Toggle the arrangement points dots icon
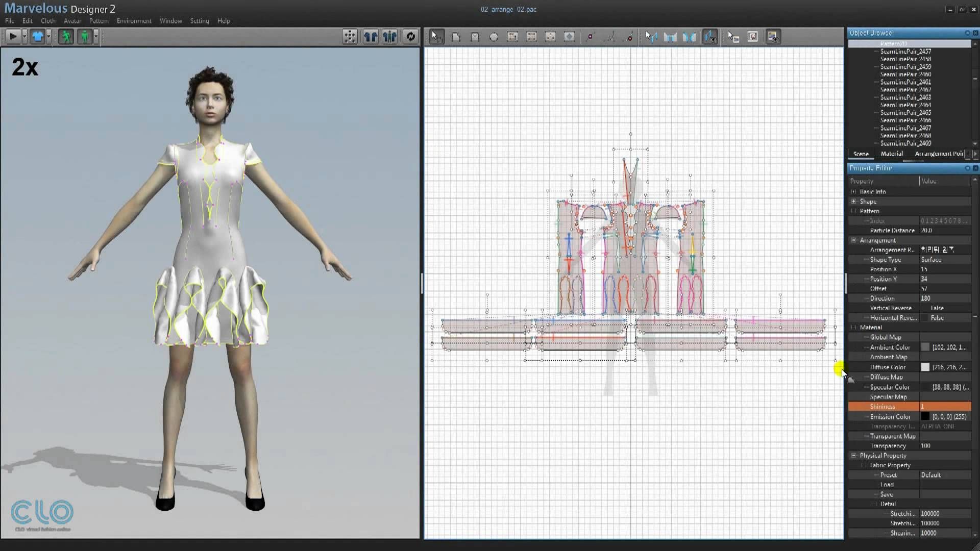Screen dimensions: 980x551 point(350,36)
